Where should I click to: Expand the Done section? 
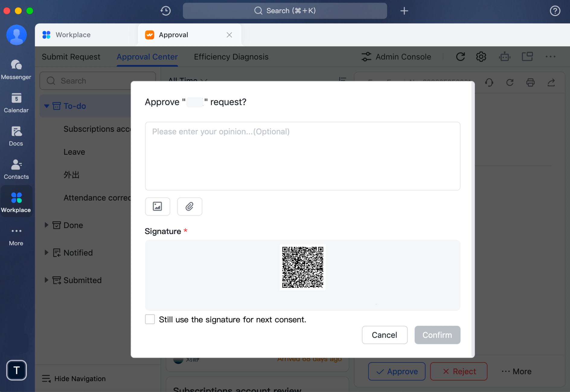click(x=46, y=225)
